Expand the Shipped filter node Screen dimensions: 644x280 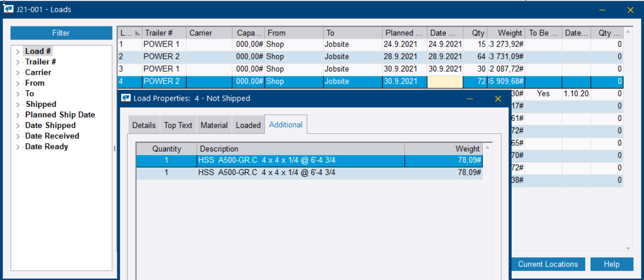tap(18, 104)
